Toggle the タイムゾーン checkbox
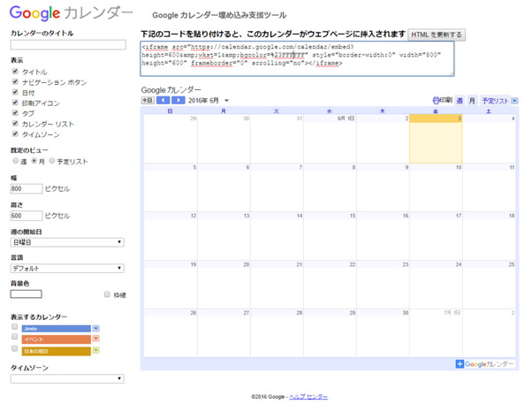 [x=15, y=133]
